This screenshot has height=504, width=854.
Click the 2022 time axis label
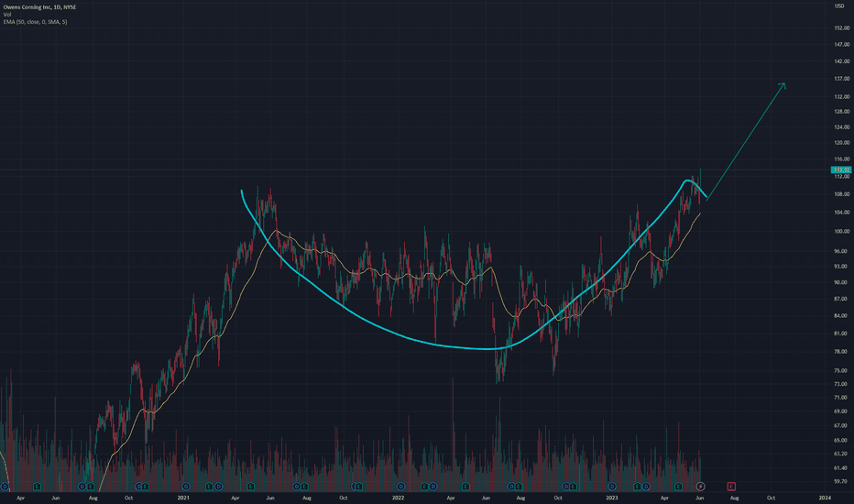click(398, 498)
